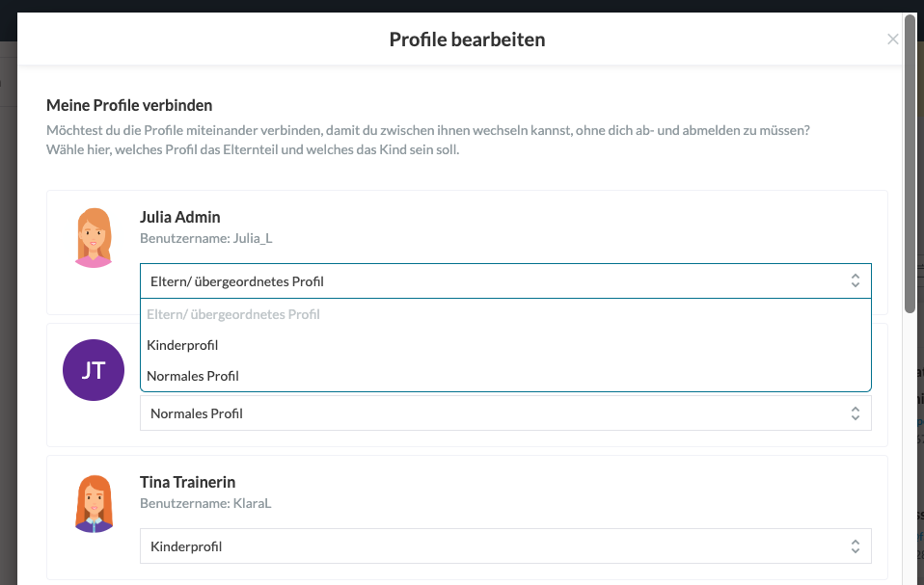Click the chevron arrows in Julia Admin's dropdown

tap(855, 280)
